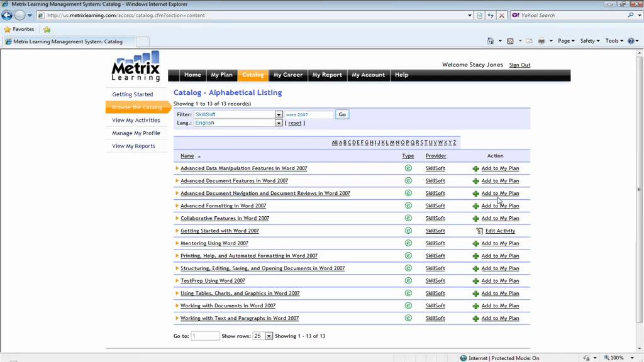Viewport: 644px width, 362px height.
Task: Select Getting Started in sidebar
Action: pyautogui.click(x=132, y=94)
